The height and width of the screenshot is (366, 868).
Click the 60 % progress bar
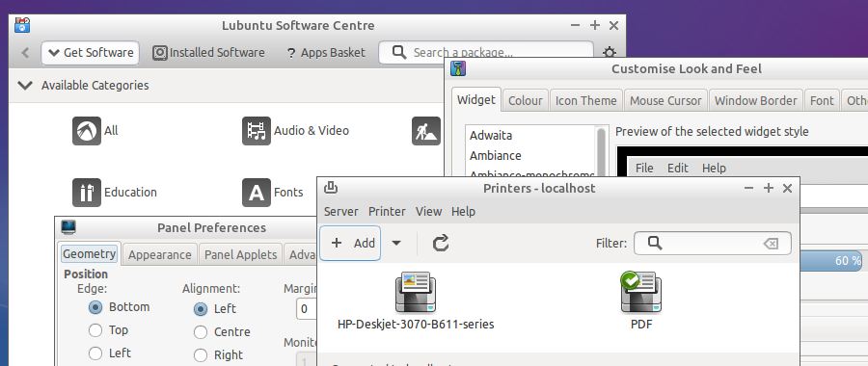[833, 260]
